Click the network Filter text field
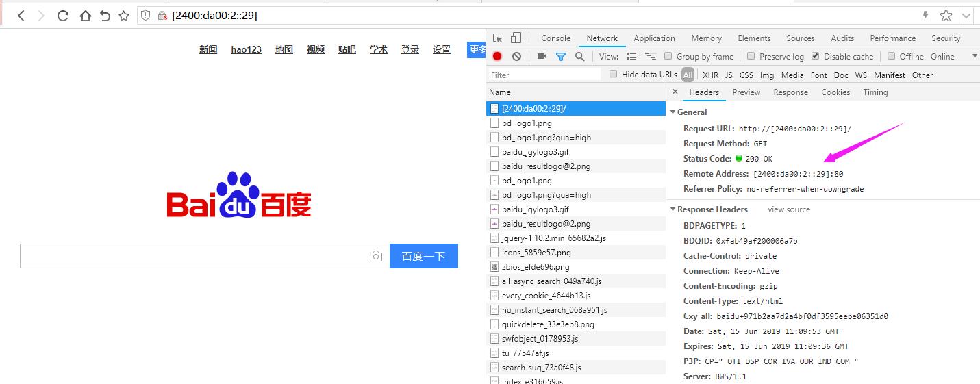This screenshot has height=384, width=980. (544, 75)
